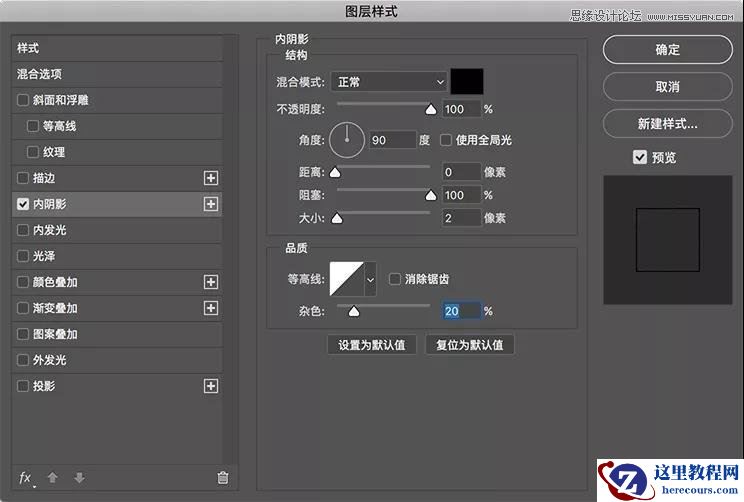Click the 阻塞 value field
Viewport: 744px width, 502px height.
[462, 195]
